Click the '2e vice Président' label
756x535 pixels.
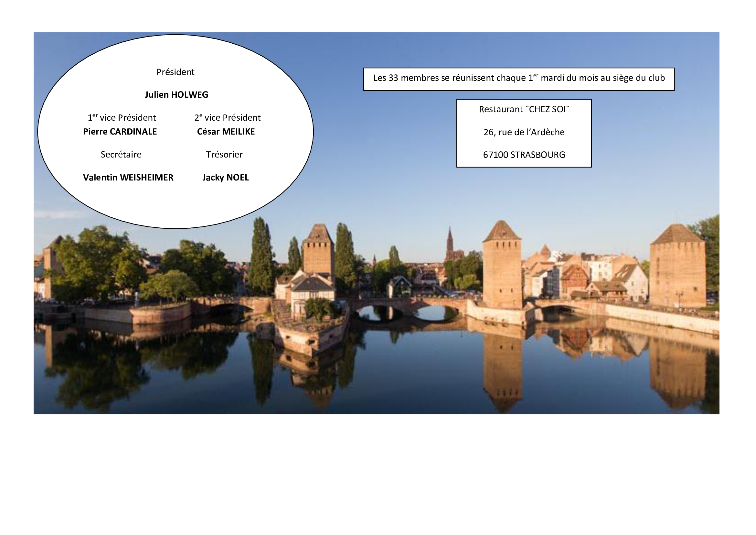pos(227,117)
